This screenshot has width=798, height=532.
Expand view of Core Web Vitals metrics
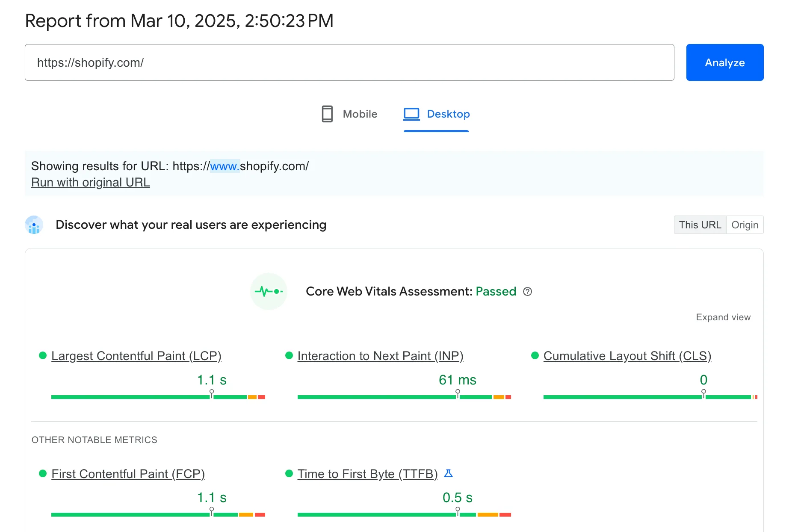(723, 317)
